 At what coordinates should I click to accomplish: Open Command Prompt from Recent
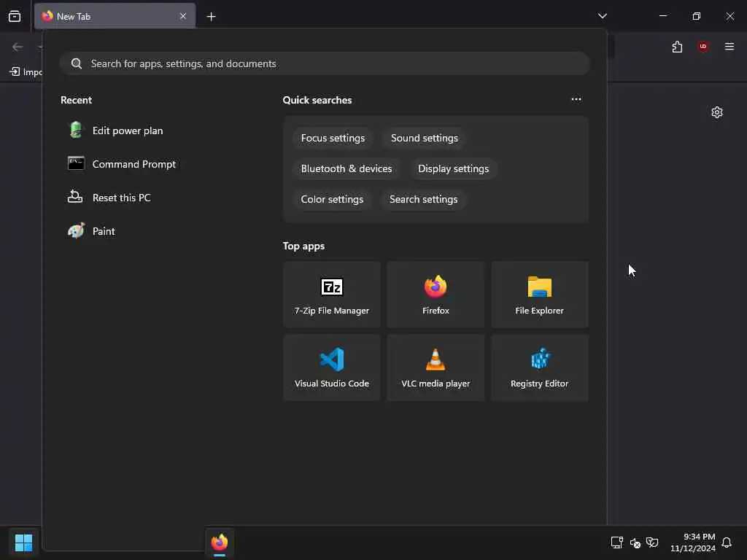coord(122,164)
